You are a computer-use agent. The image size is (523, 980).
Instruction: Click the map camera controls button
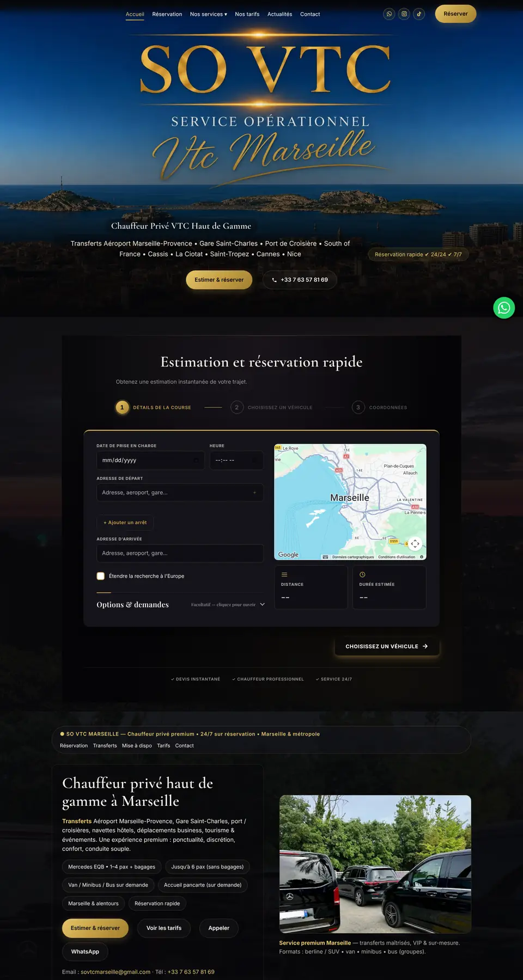pyautogui.click(x=415, y=543)
